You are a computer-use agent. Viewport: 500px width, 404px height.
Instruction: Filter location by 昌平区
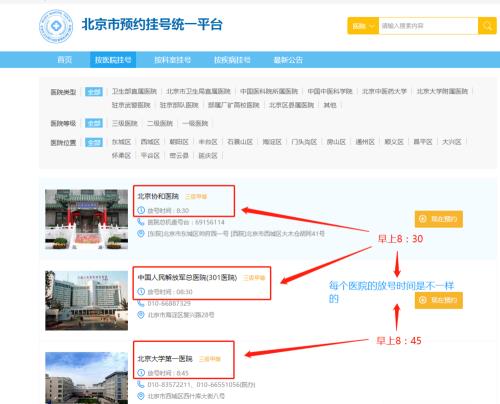[x=423, y=142]
